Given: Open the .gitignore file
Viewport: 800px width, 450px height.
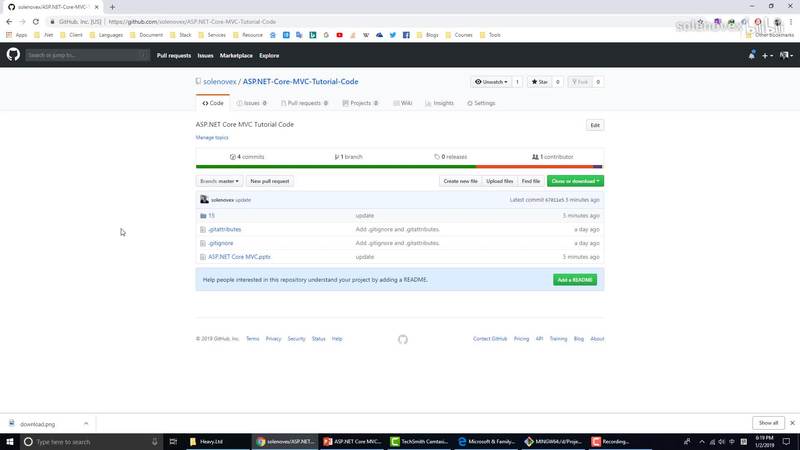Looking at the screenshot, I should coord(220,243).
